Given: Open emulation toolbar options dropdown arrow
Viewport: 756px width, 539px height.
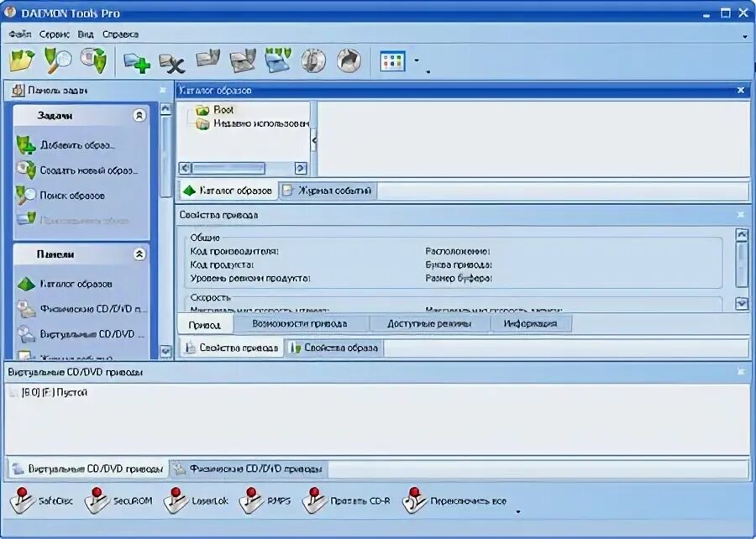Looking at the screenshot, I should [518, 512].
